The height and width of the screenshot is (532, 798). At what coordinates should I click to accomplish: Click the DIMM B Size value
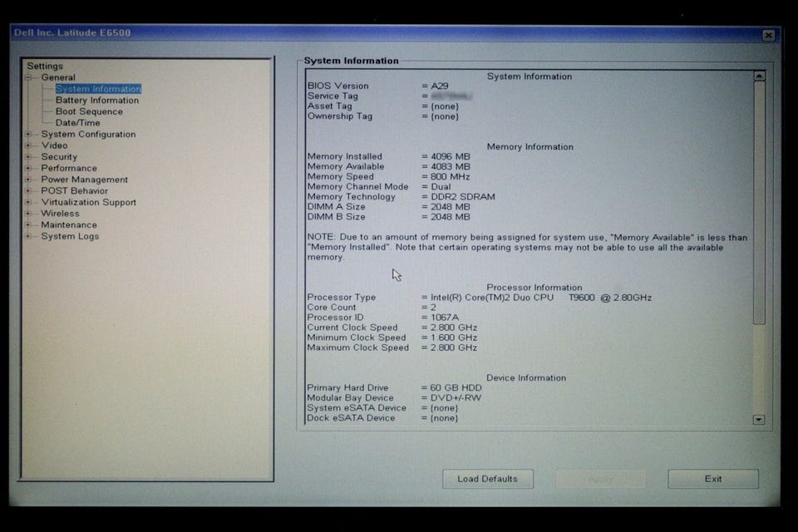451,217
